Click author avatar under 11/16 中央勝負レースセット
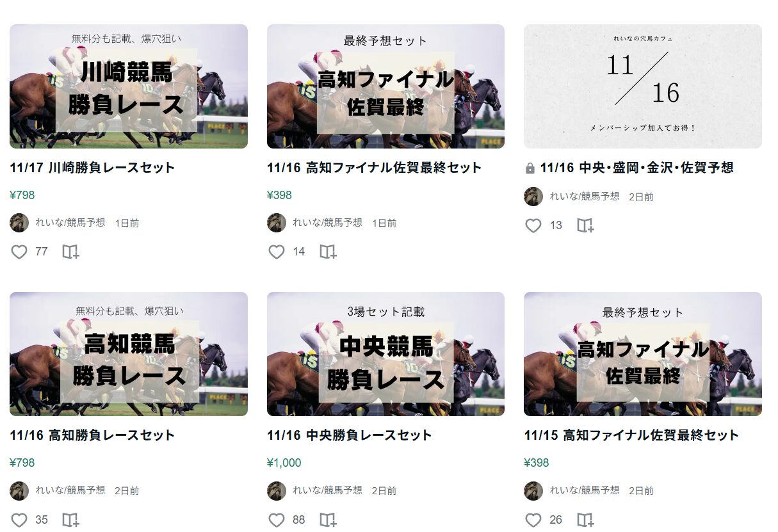778x532 pixels. (x=277, y=491)
